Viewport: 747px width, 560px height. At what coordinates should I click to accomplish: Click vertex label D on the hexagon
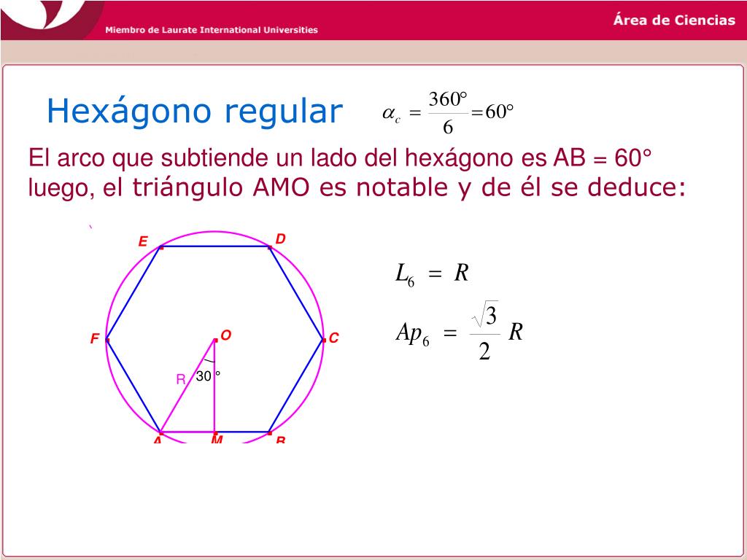tap(281, 239)
